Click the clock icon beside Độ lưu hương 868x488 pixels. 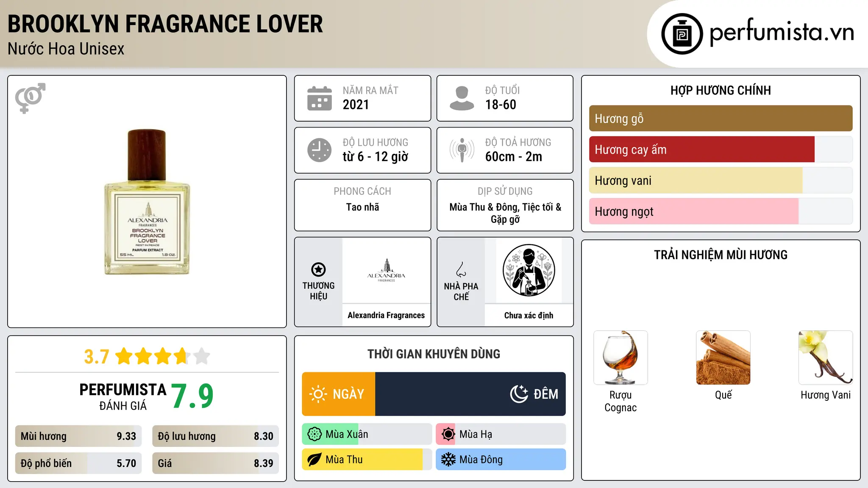320,150
